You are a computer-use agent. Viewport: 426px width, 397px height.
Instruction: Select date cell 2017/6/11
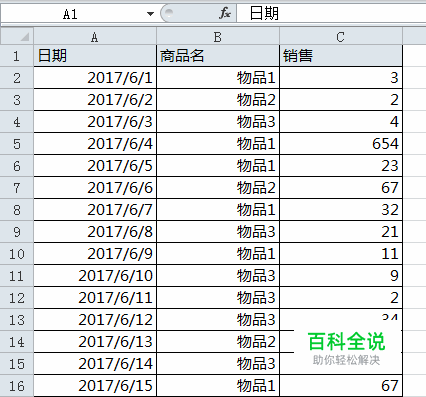[95, 298]
